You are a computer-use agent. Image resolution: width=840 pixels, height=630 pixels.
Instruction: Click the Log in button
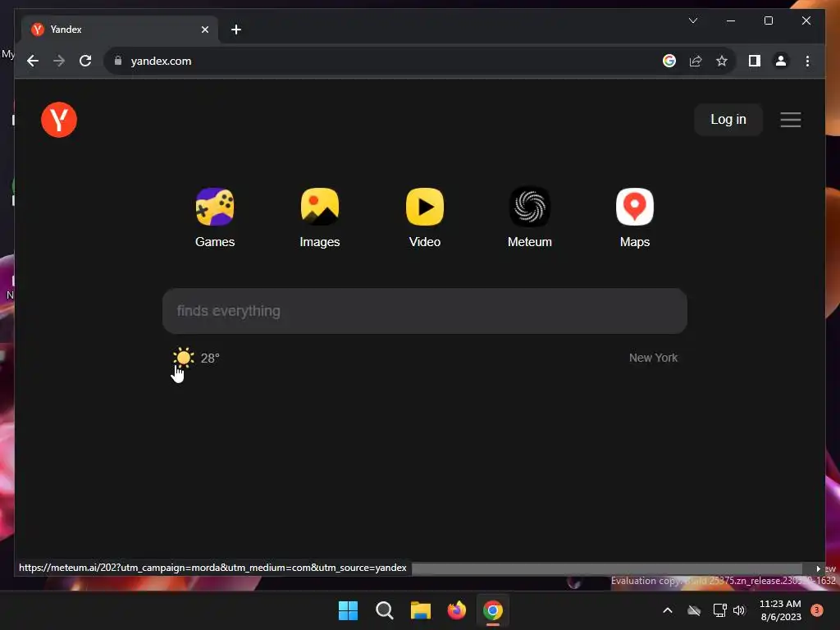pos(728,120)
